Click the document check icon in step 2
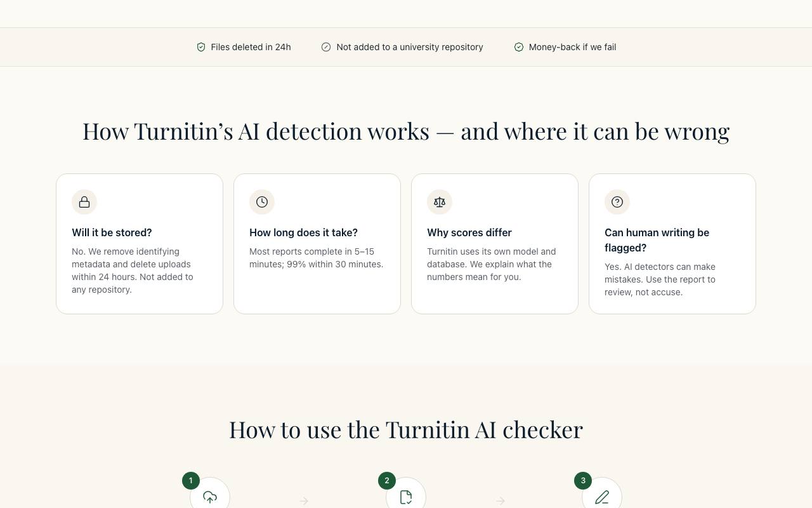Viewport: 812px width, 508px height. 406,497
